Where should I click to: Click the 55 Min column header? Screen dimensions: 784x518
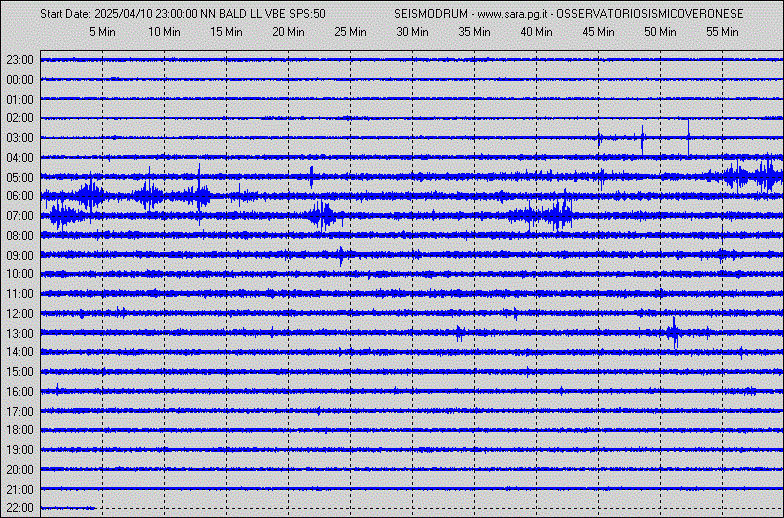[722, 32]
